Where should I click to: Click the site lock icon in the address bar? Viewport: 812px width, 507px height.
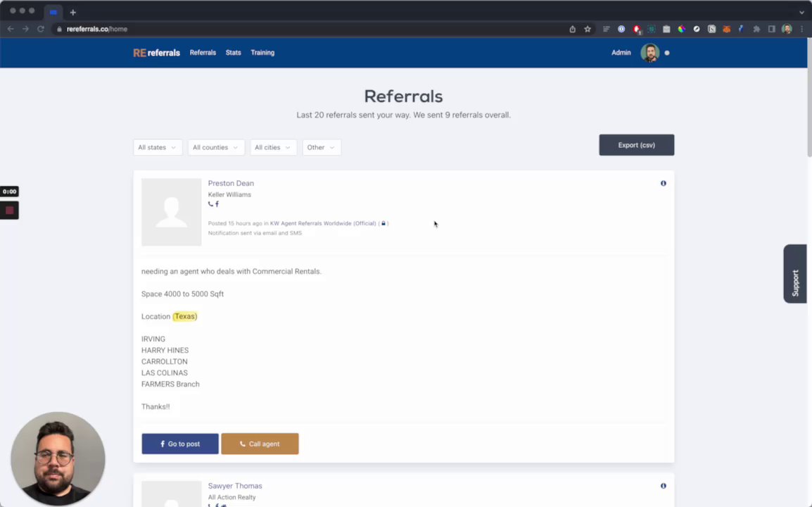[x=60, y=29]
